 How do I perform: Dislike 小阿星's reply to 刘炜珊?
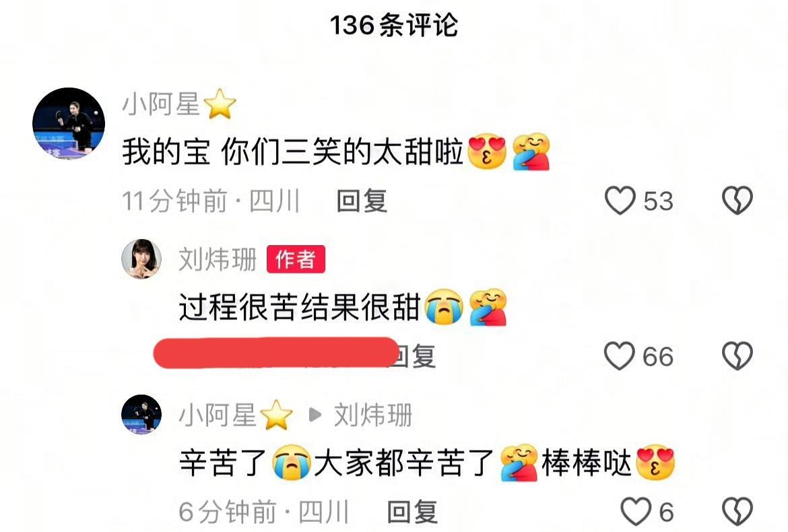[737, 512]
